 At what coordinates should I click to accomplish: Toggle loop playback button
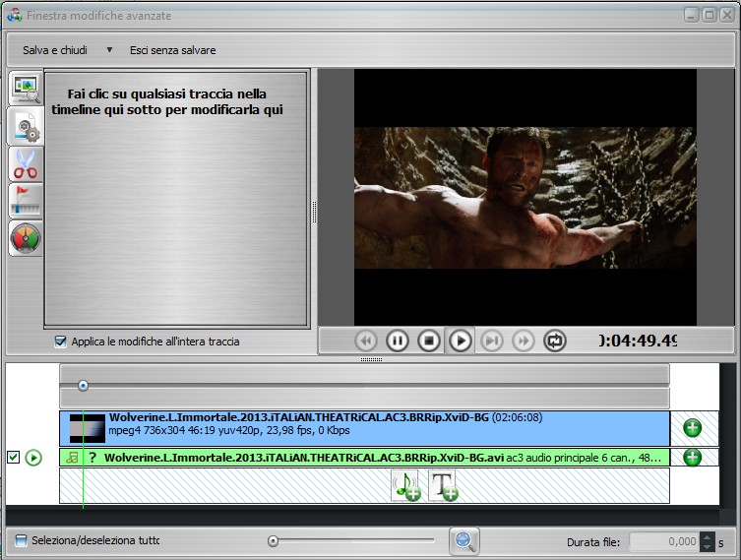point(555,341)
